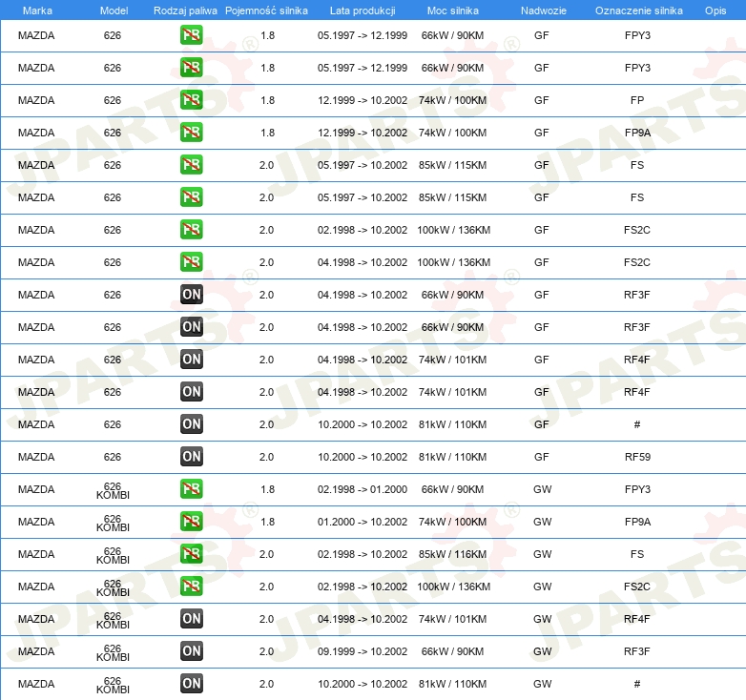Select the Pojemność silnika column header
This screenshot has width=746, height=700.
tap(266, 10)
